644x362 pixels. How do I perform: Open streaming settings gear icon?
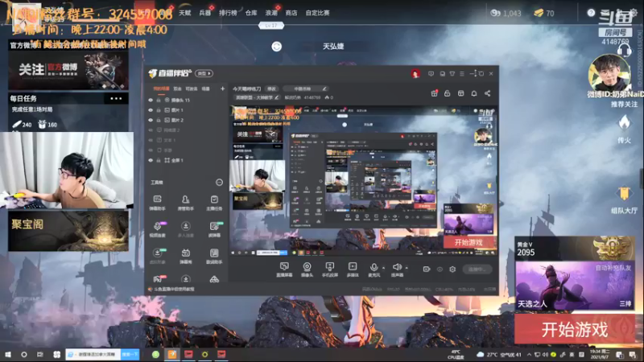pos(452,269)
